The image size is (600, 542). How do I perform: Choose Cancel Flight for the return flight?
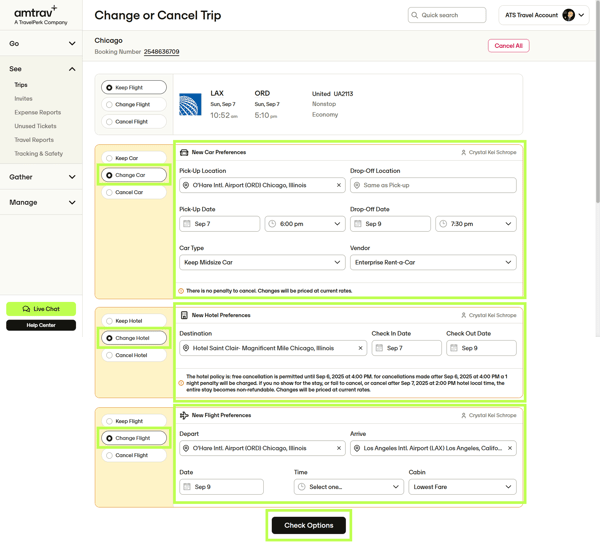(x=110, y=455)
